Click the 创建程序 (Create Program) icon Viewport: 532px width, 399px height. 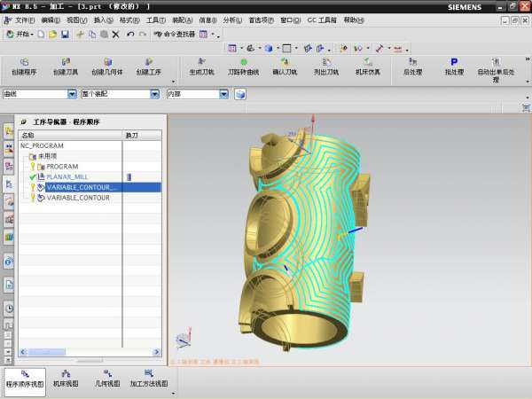pyautogui.click(x=24, y=66)
